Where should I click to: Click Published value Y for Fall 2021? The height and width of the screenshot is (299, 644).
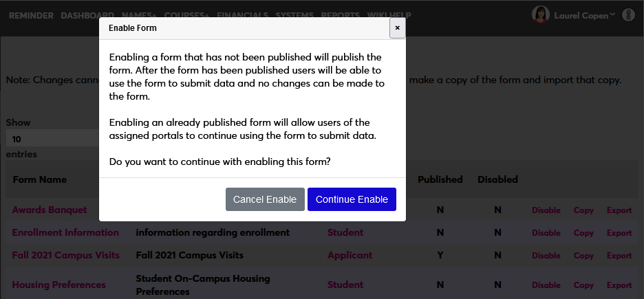tap(440, 255)
